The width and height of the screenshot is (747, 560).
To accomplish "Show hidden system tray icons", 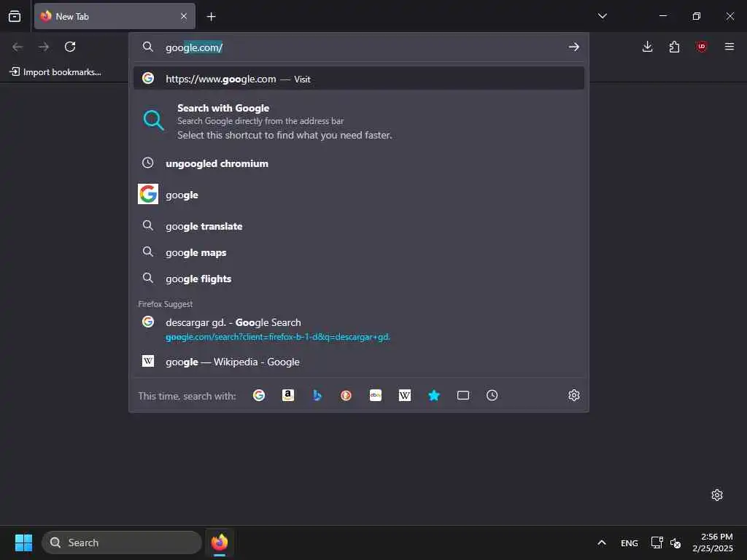I will tap(602, 542).
